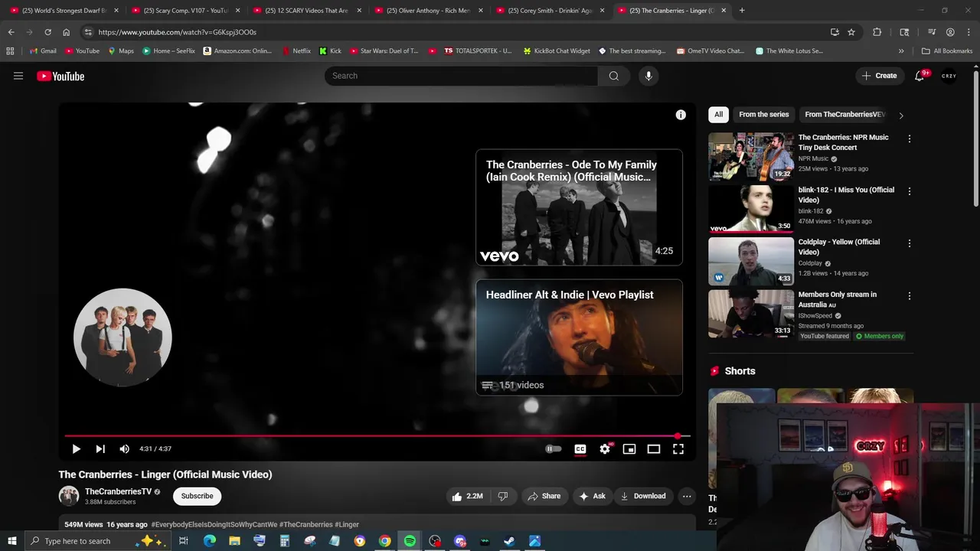Open Steam from the taskbar
Viewport: 980px width, 551px height.
[509, 541]
